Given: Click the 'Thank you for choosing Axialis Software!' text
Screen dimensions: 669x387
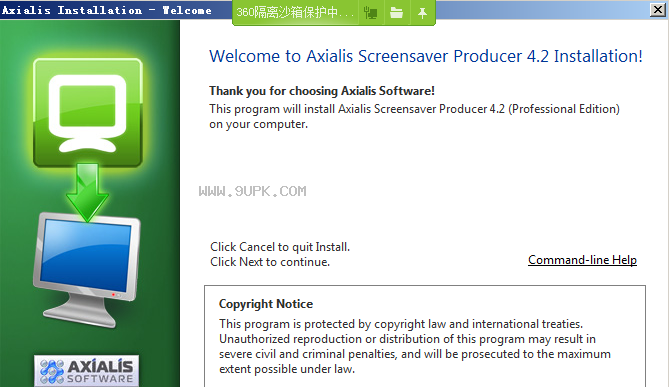Looking at the screenshot, I should tap(322, 91).
